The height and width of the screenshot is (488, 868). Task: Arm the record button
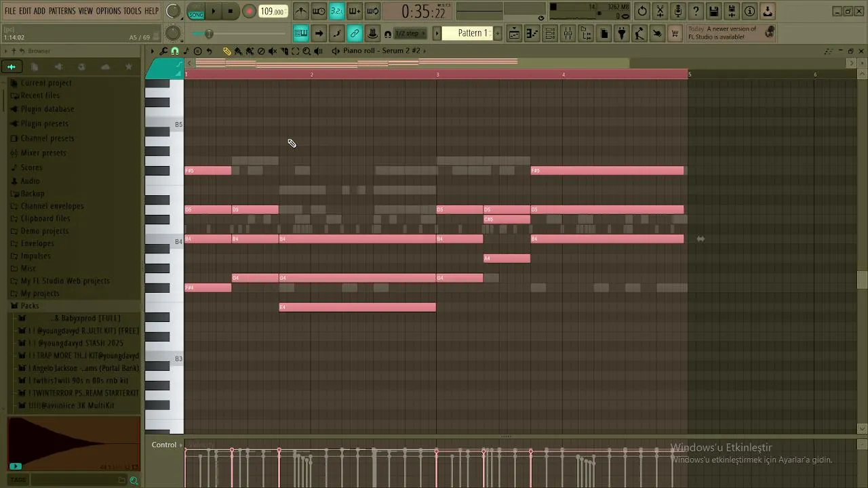pyautogui.click(x=249, y=12)
